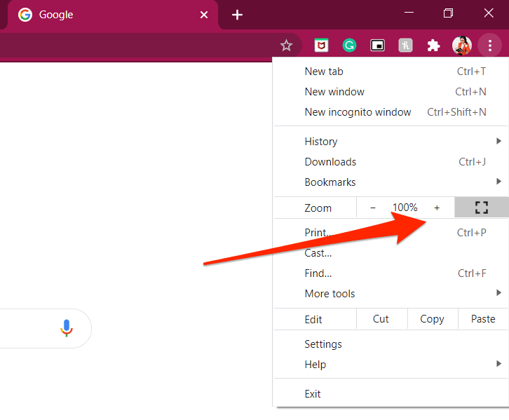509x420 pixels.
Task: Select New incognito window menu item
Action: click(391, 112)
